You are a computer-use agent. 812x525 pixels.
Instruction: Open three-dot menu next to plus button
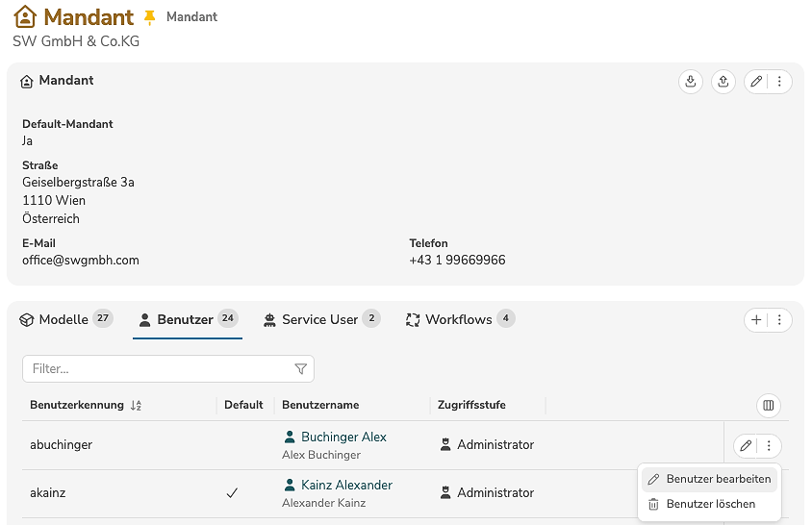coord(779,320)
